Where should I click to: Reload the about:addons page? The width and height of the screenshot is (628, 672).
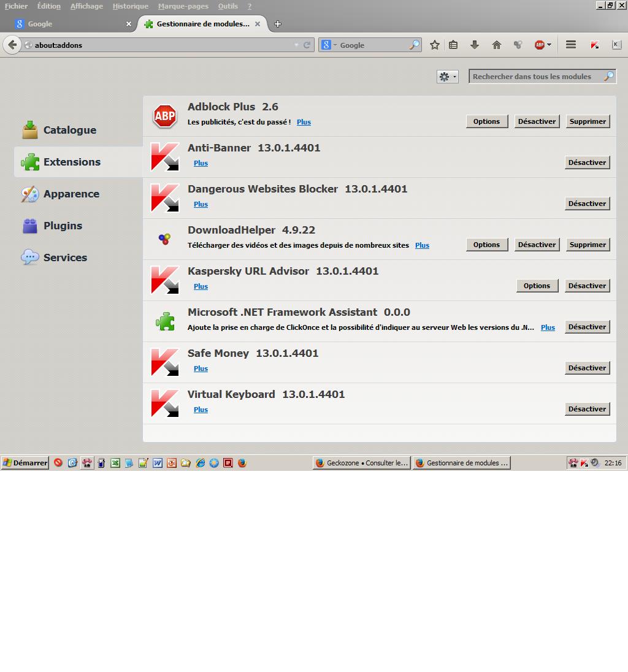point(307,45)
